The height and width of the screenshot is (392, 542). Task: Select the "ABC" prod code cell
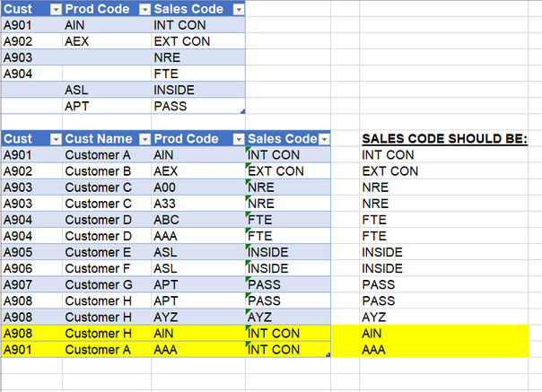tap(198, 220)
